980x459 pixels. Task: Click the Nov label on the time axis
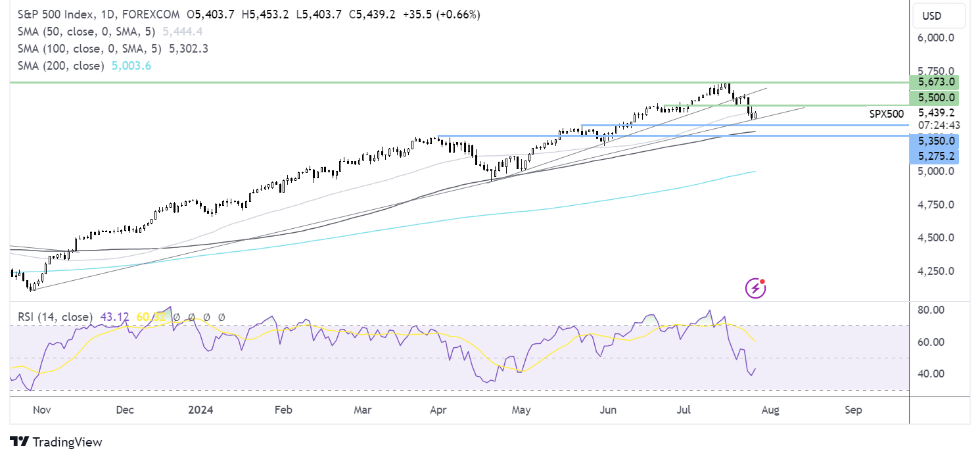tap(41, 410)
